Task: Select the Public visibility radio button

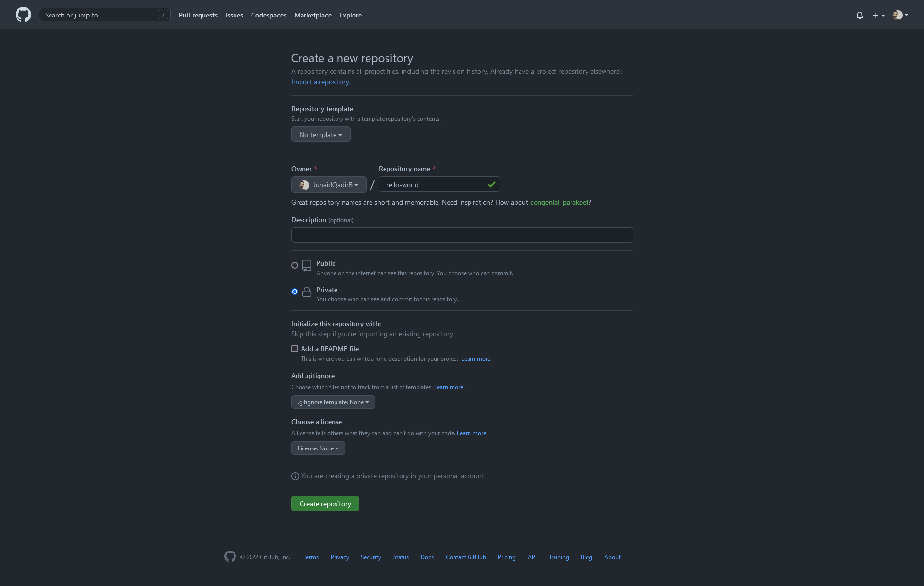Action: pos(295,265)
